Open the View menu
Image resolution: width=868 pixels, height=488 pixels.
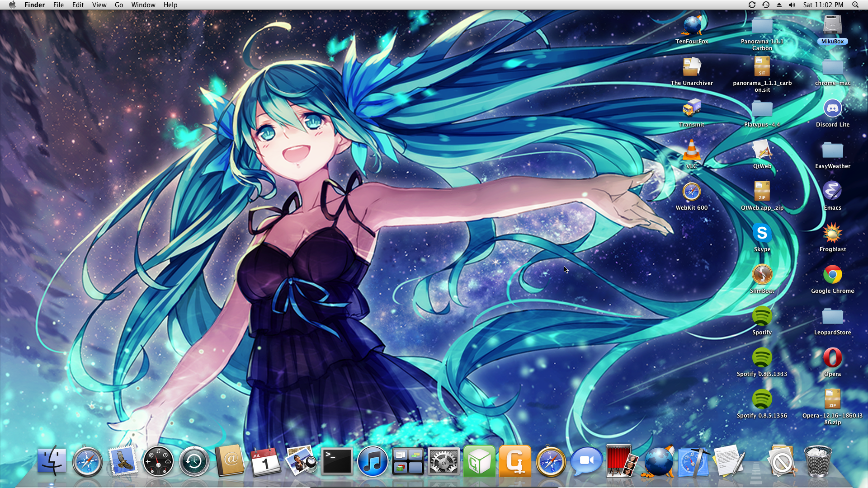[x=99, y=5]
